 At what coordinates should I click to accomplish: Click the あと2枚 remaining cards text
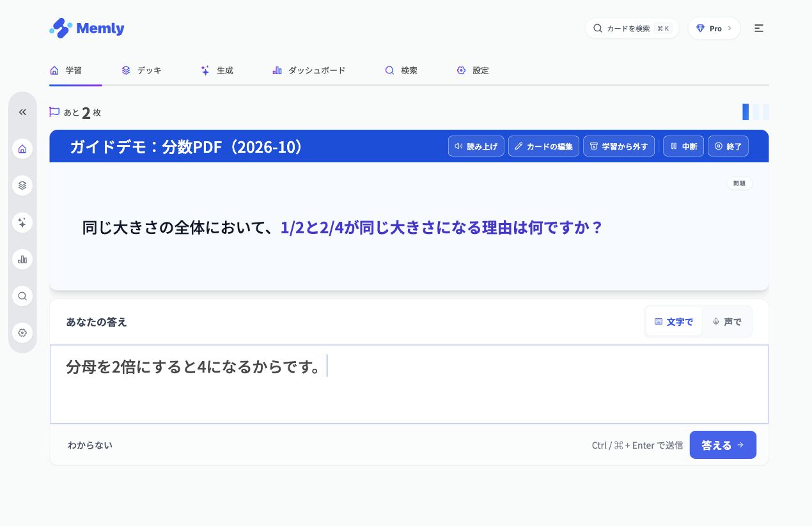click(82, 112)
